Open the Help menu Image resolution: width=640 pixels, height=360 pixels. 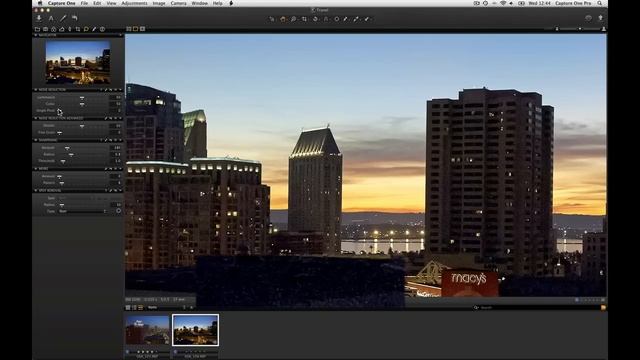pyautogui.click(x=218, y=3)
